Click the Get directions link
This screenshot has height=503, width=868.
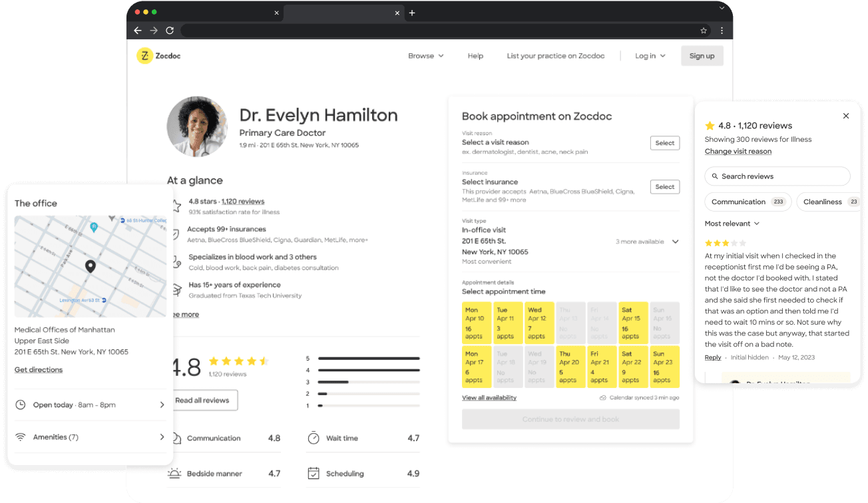[x=39, y=370]
